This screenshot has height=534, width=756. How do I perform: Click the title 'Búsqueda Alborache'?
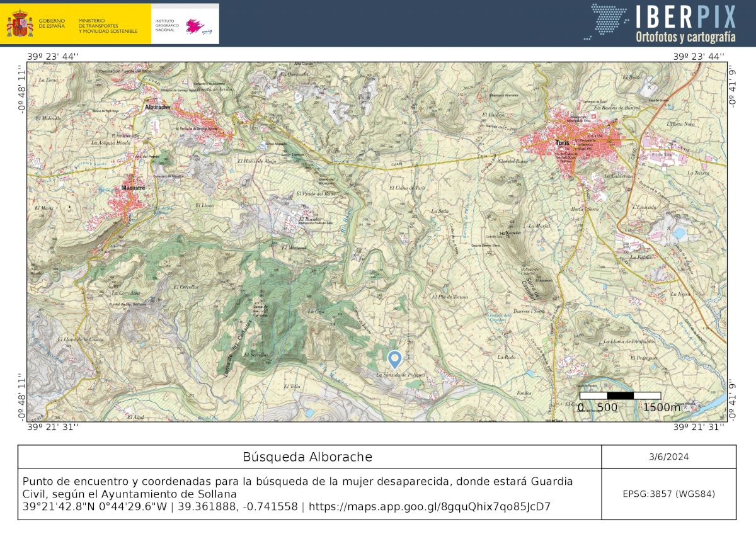tap(307, 457)
